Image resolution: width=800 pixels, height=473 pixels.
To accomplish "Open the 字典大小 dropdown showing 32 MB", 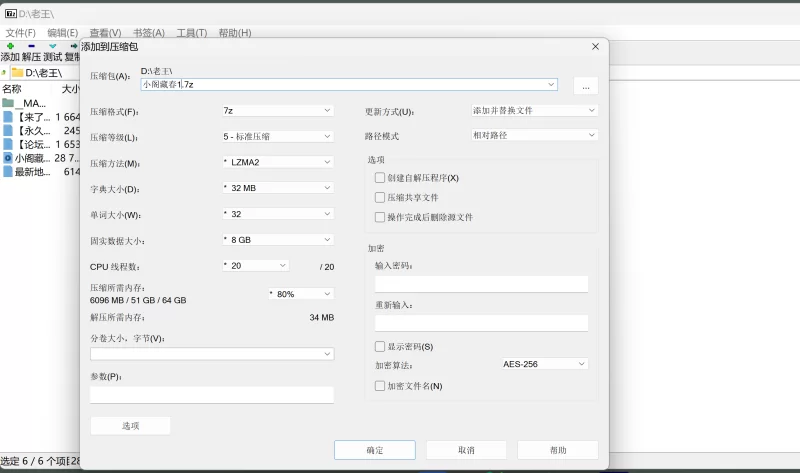I will (x=278, y=188).
